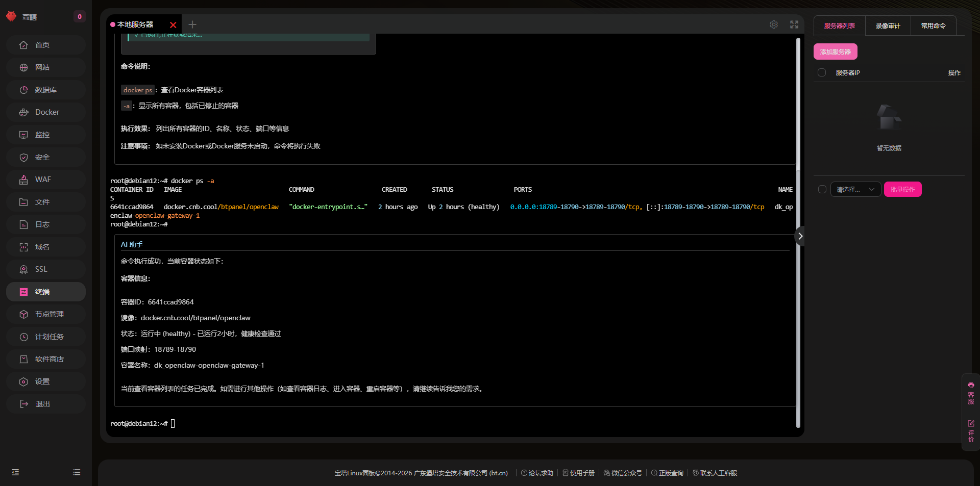Switch to the 常用命令 tab

pyautogui.click(x=933, y=25)
